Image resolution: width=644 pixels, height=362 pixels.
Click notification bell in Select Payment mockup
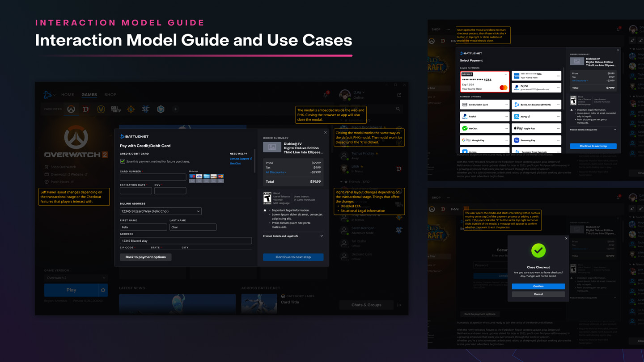(x=619, y=29)
